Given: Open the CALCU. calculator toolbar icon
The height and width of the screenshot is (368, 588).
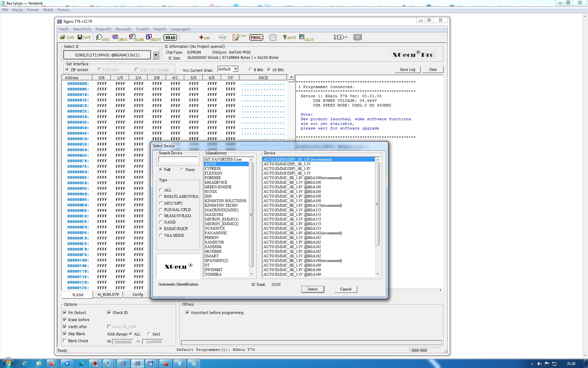Looking at the screenshot, I should (x=307, y=37).
